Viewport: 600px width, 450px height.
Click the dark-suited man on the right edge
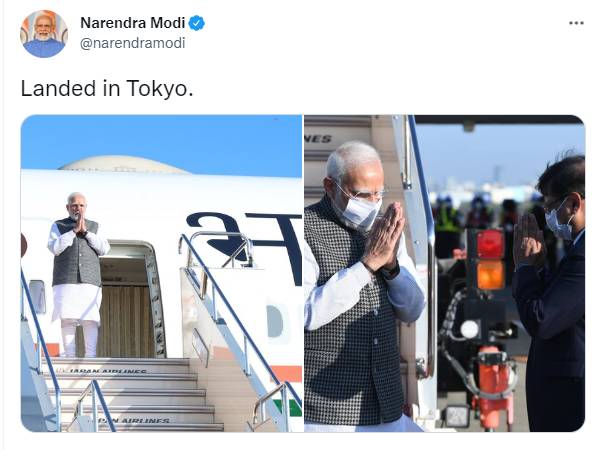[549, 295]
